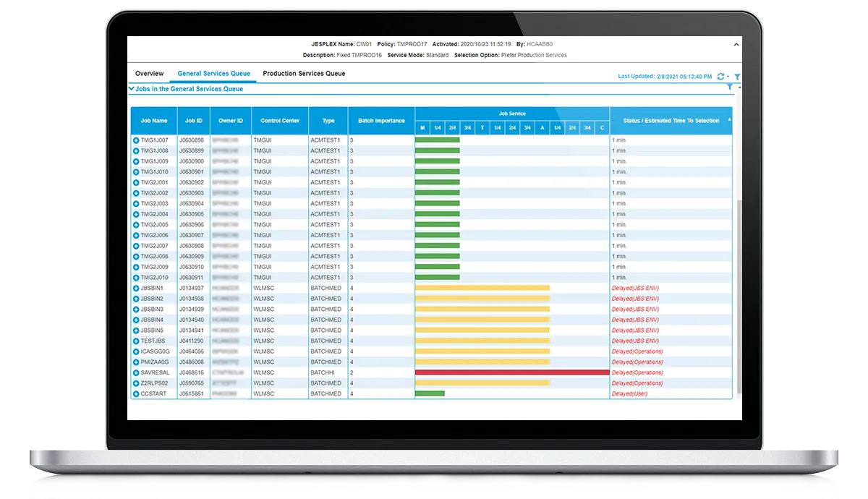Click the T sub-column under Job Service
Image resolution: width=868 pixels, height=499 pixels.
pos(482,128)
